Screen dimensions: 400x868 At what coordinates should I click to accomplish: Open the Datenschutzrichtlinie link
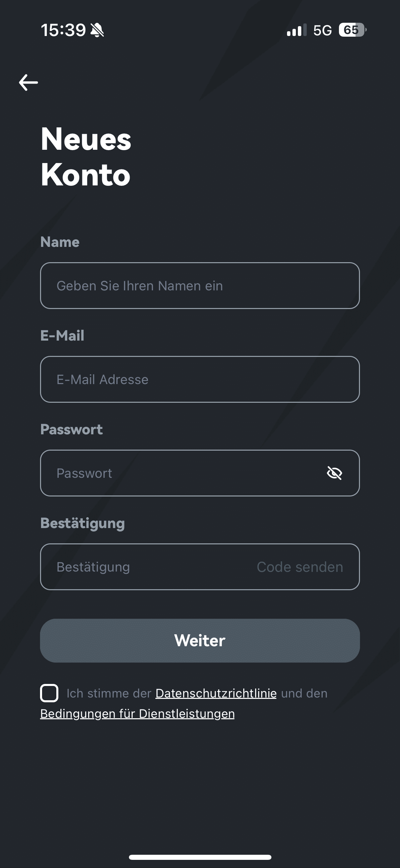[x=216, y=693]
